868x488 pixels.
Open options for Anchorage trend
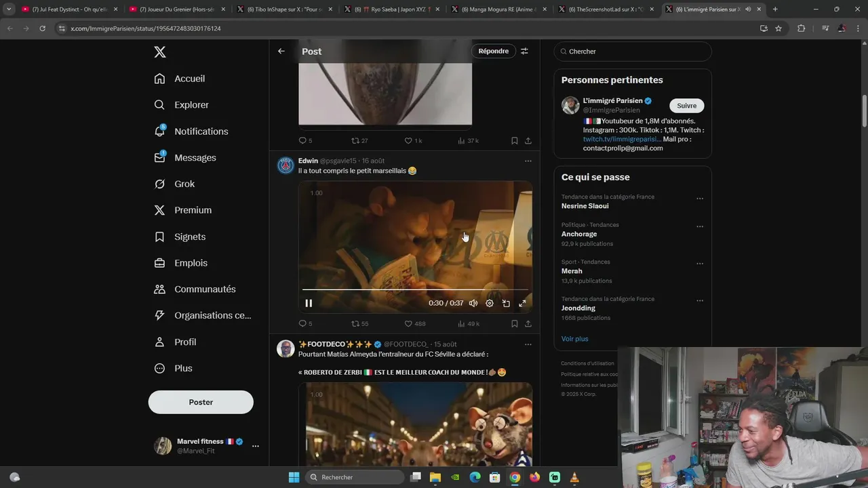[x=700, y=226]
